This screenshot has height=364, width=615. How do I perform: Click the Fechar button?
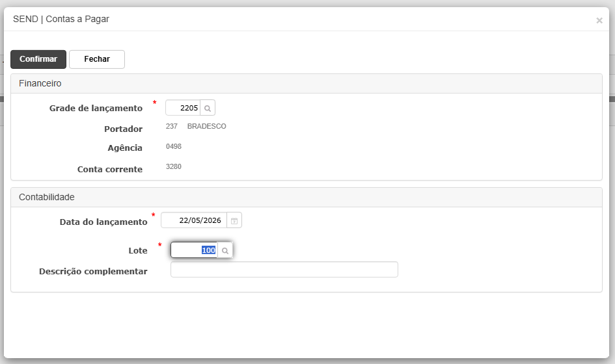(x=97, y=59)
